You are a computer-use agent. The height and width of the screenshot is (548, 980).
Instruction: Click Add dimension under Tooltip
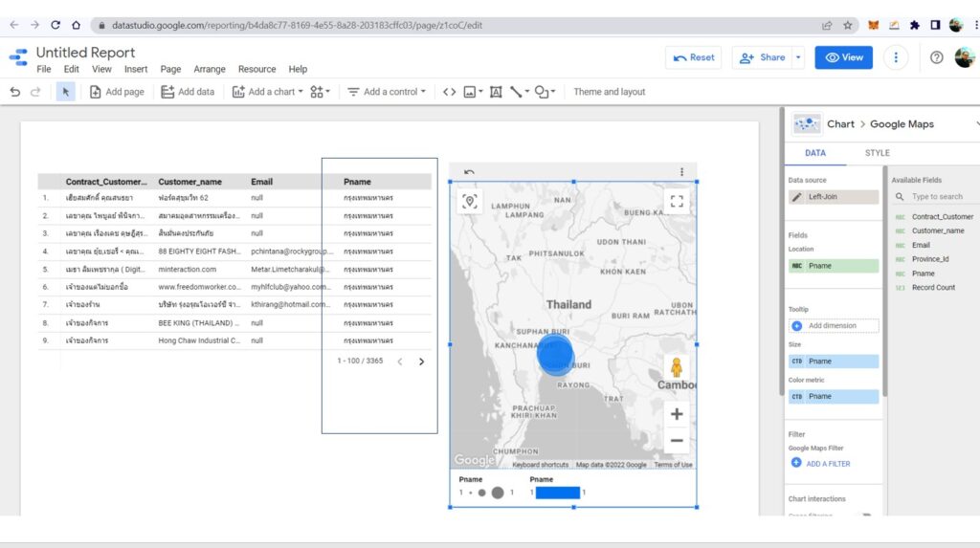pos(834,325)
